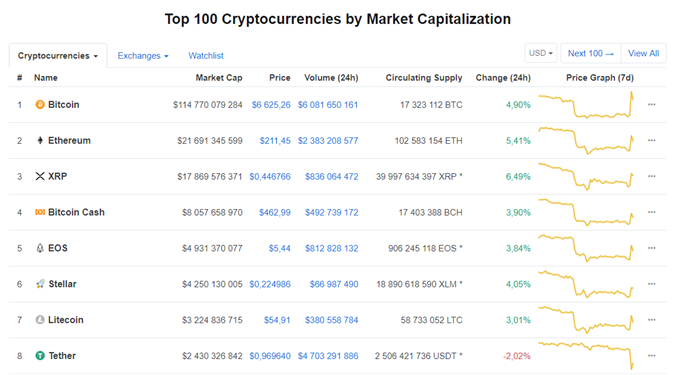The width and height of the screenshot is (679, 375).
Task: Open Bitcoin price link $6 625,26
Action: tap(271, 105)
